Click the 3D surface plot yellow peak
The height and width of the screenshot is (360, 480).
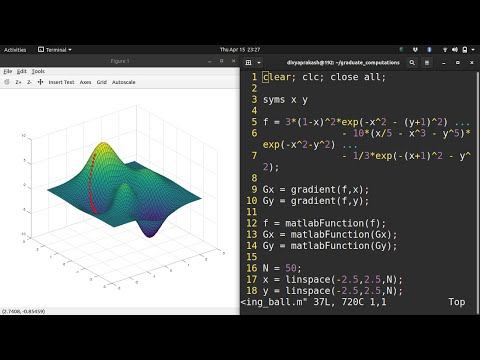click(x=104, y=147)
